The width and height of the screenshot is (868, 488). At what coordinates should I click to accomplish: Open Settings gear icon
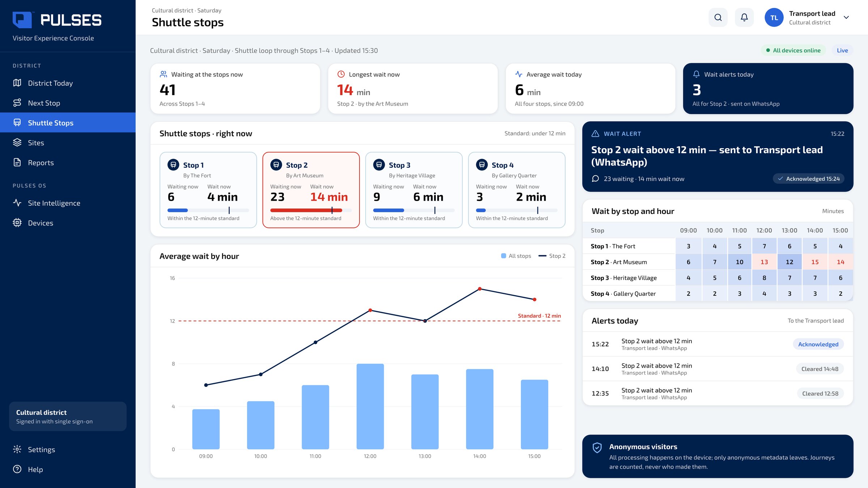pyautogui.click(x=17, y=449)
